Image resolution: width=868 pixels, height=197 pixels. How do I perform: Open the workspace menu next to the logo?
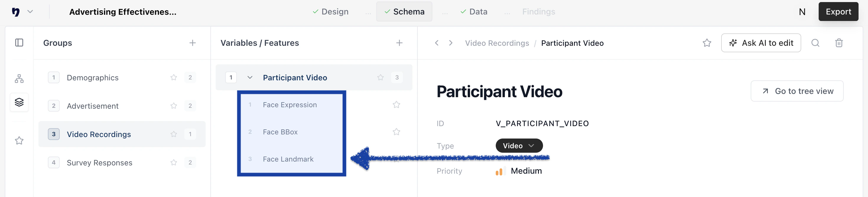click(x=30, y=12)
